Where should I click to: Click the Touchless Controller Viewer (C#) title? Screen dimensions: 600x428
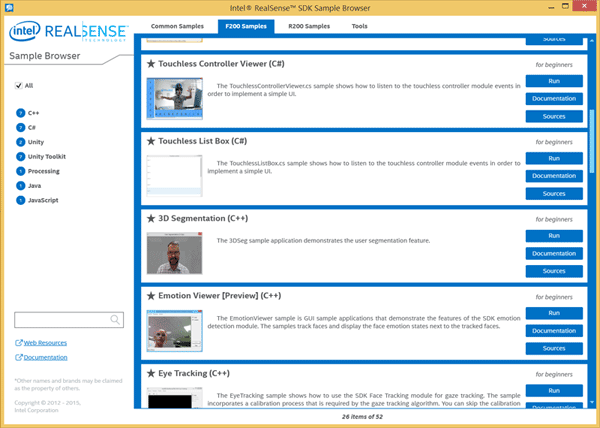pyautogui.click(x=221, y=64)
